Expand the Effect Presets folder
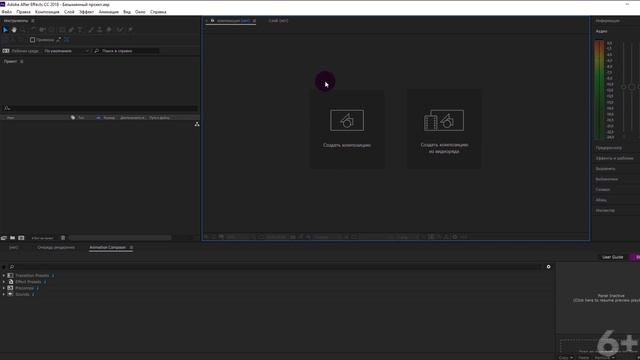Screen dimensions: 640x360 4,282
